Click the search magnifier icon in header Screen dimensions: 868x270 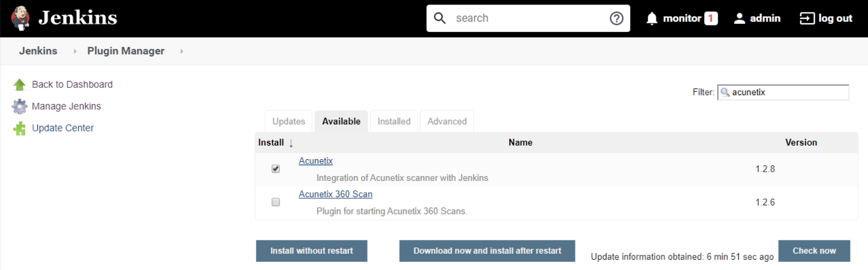point(440,18)
